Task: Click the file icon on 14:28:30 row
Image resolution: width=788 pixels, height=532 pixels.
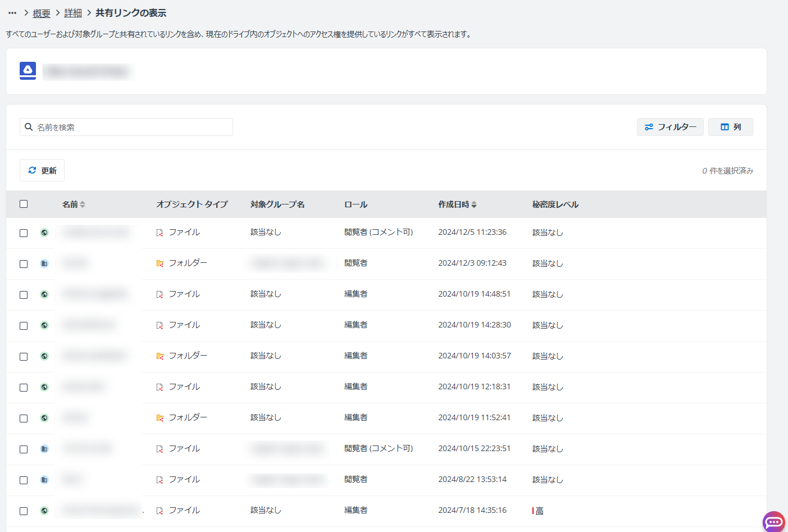Action: coord(160,325)
